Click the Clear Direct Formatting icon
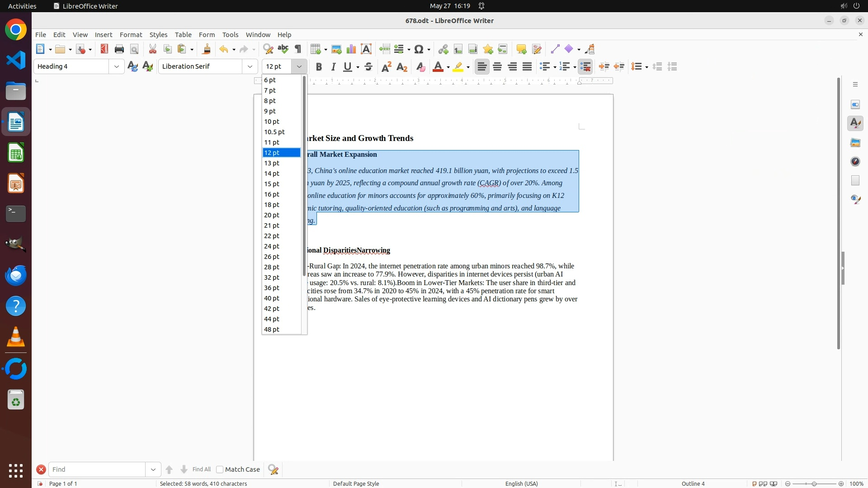The width and height of the screenshot is (868, 488). [x=420, y=67]
